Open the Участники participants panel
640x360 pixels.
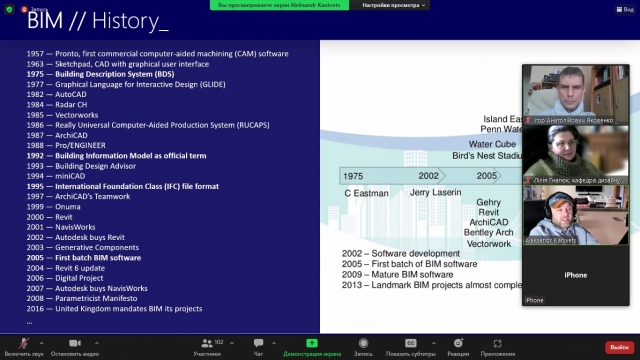tap(207, 343)
